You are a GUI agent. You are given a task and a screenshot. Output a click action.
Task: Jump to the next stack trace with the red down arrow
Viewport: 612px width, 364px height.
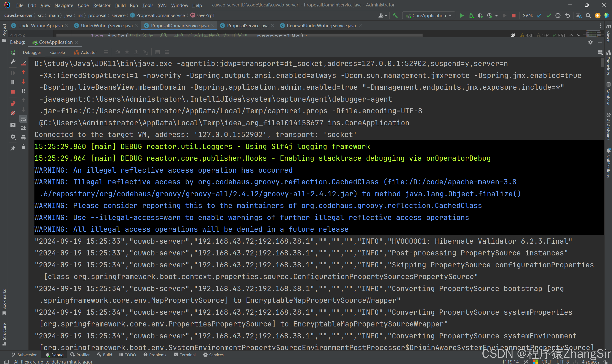(x=23, y=82)
